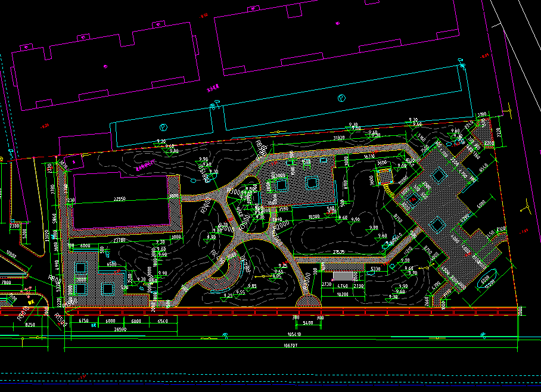Click the circled P symbol in left cyan building
This screenshot has height=392, width=541.
[163, 126]
